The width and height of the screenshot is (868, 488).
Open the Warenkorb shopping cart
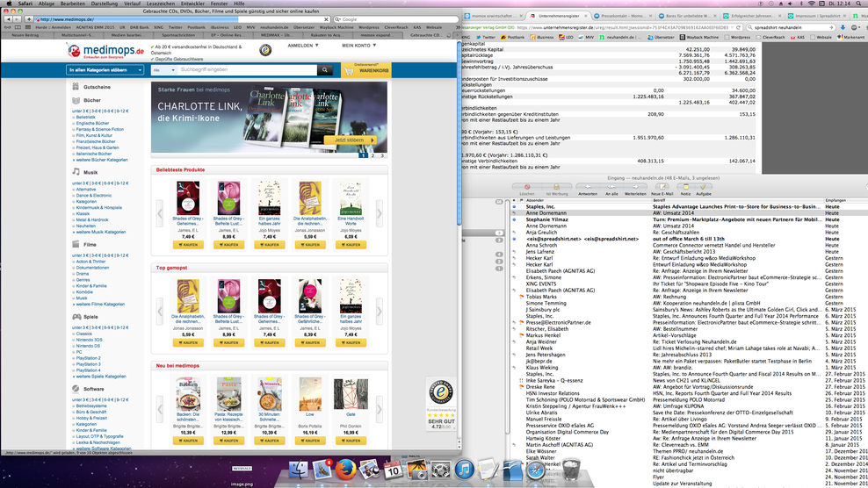pyautogui.click(x=366, y=70)
